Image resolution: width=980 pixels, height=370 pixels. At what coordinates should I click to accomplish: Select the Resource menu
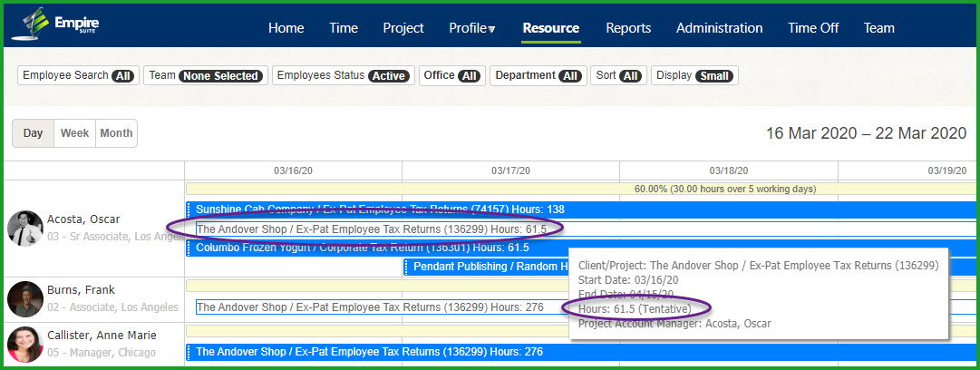coord(551,28)
